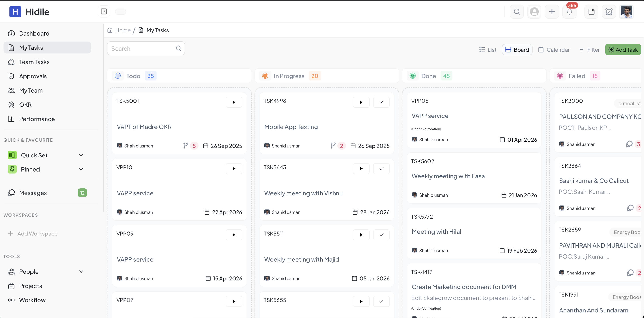Viewport: 644px width, 318px height.
Task: Open My Team in the sidebar
Action: 47,90
